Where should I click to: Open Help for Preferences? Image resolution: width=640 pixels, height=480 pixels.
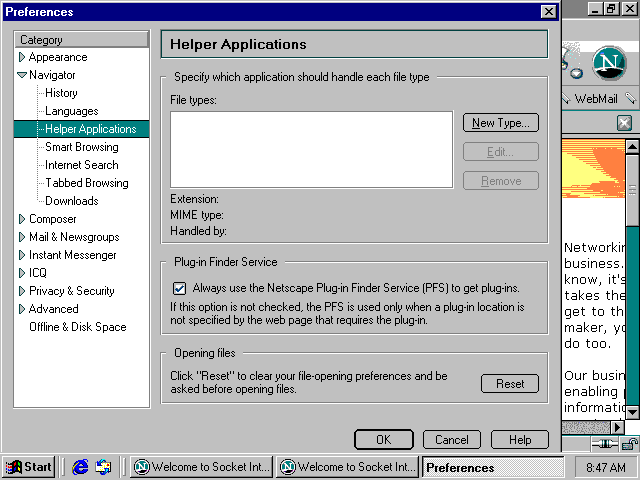520,440
